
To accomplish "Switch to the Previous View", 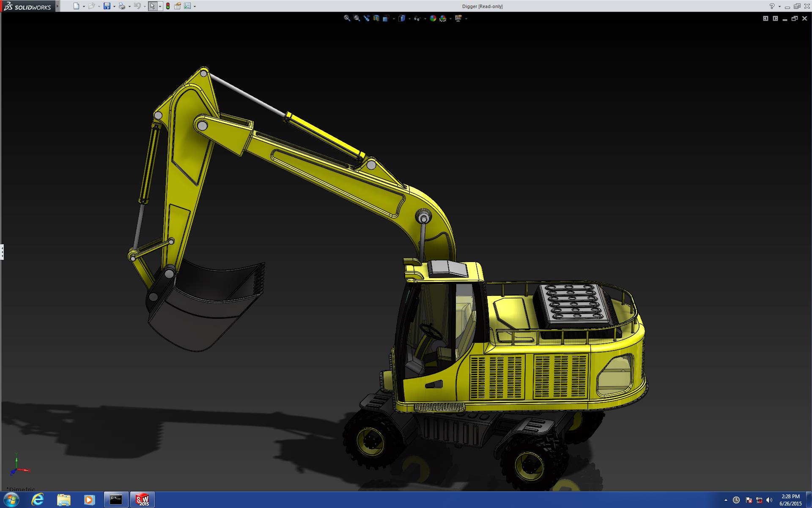I will tap(366, 18).
